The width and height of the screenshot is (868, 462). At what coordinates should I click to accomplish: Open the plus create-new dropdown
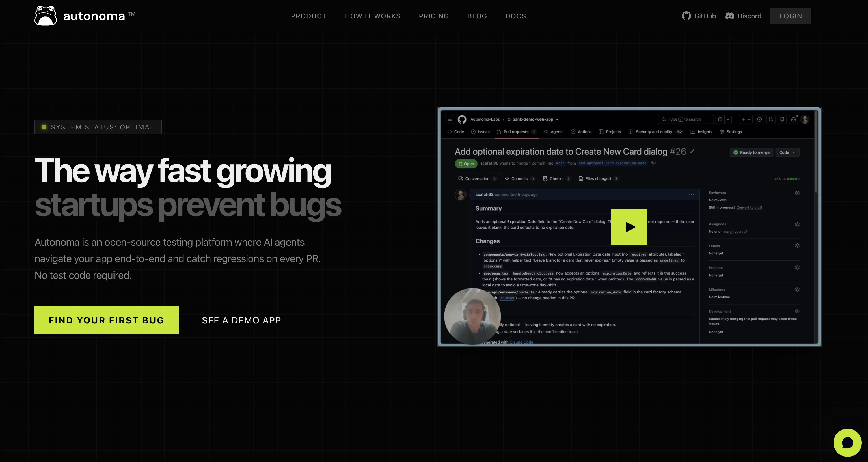746,119
